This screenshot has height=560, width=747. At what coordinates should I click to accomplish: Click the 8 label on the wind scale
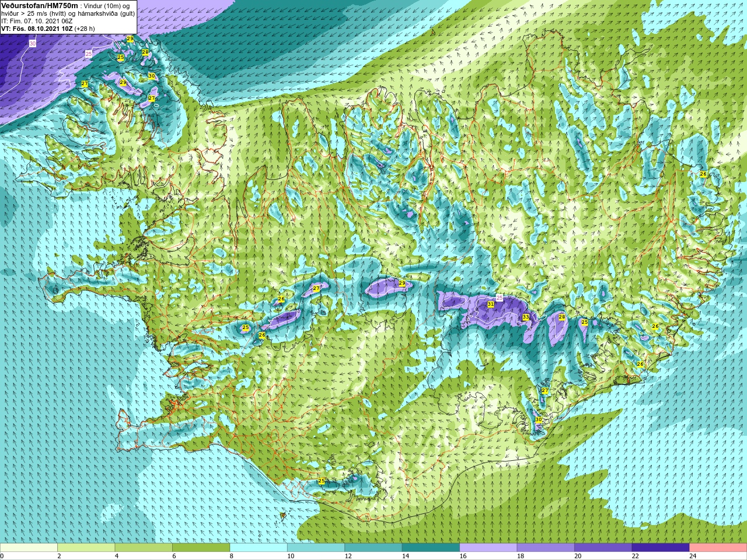pyautogui.click(x=232, y=556)
